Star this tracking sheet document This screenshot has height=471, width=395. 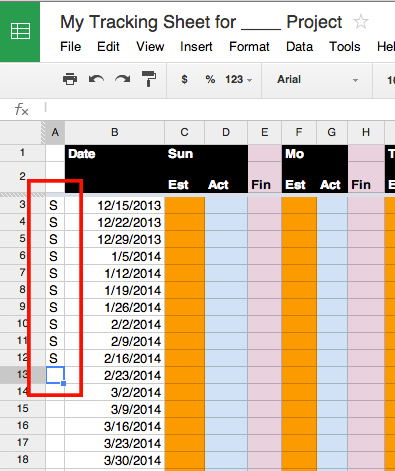tap(361, 22)
